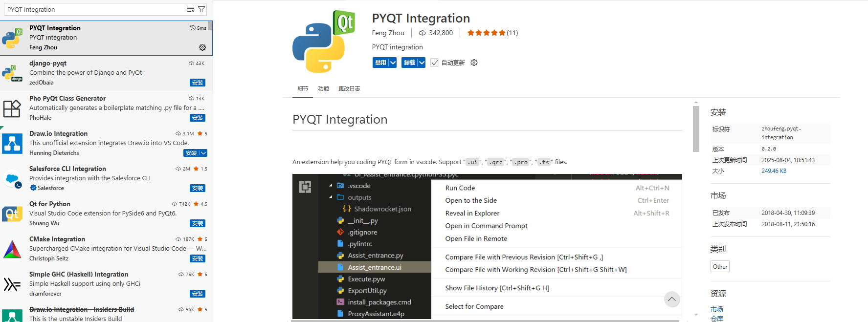This screenshot has width=868, height=322.
Task: Toggle the auto update checkbox
Action: click(x=435, y=63)
